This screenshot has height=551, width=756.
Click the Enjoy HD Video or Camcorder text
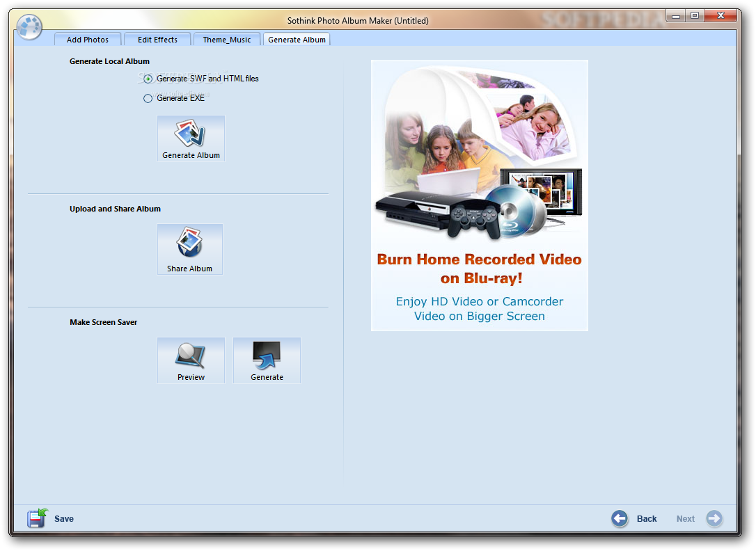pos(479,309)
